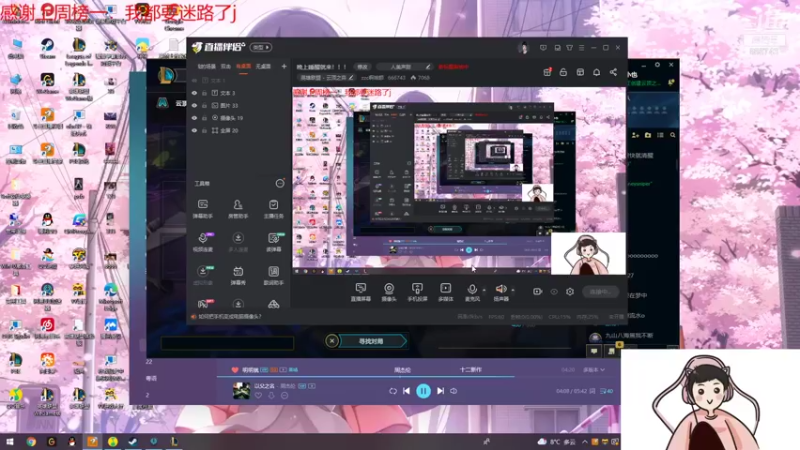Screen dimensions: 800x450
Task: Toggle the preview eye icon beside the gear
Action: pos(554,291)
